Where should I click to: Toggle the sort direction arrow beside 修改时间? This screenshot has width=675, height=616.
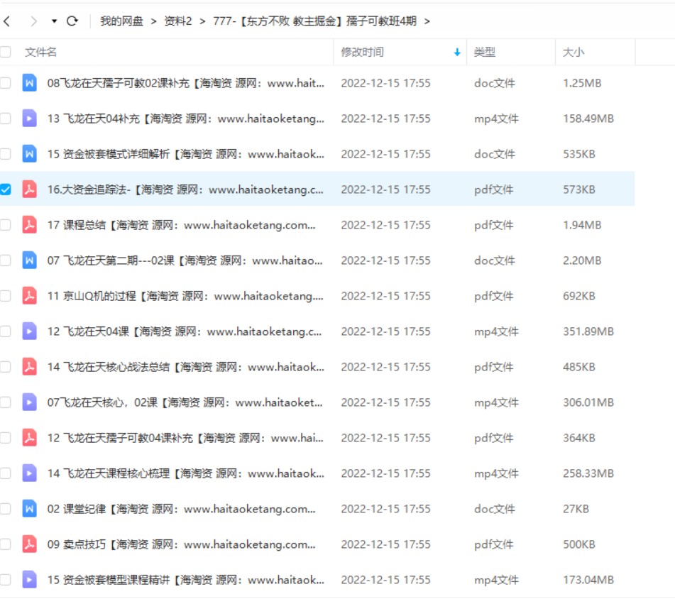click(457, 52)
